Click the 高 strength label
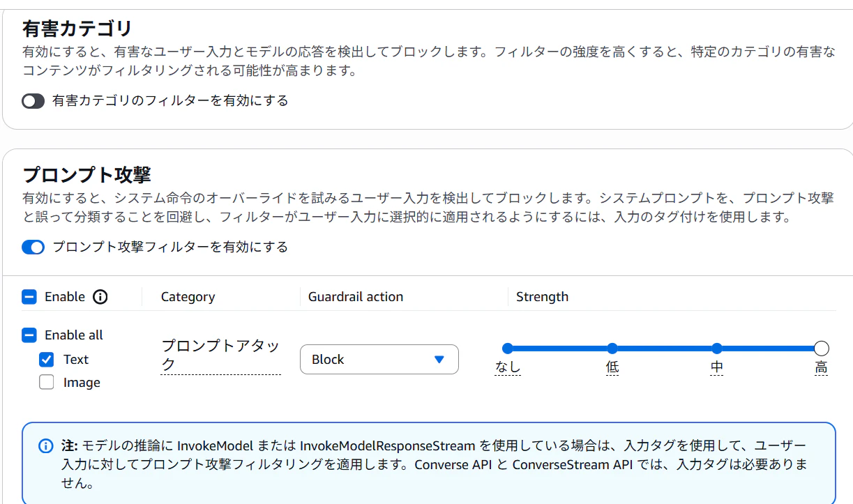Screen dimensions: 853x504 tap(822, 367)
